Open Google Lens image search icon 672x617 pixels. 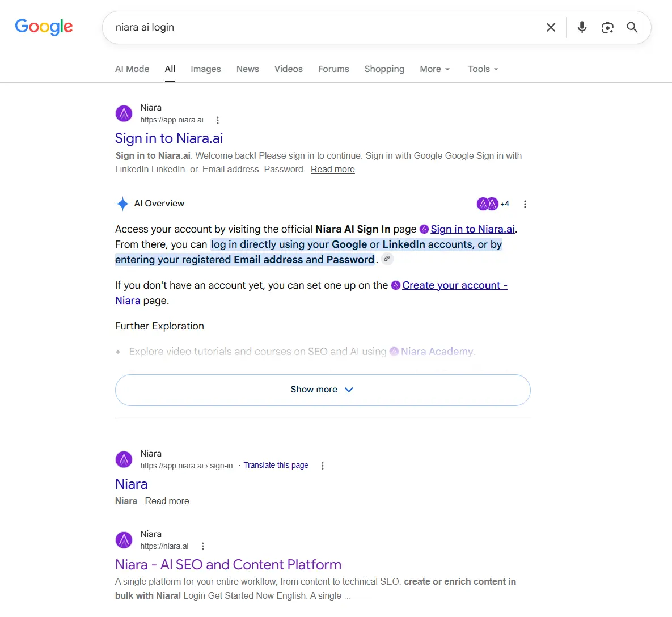pyautogui.click(x=607, y=27)
